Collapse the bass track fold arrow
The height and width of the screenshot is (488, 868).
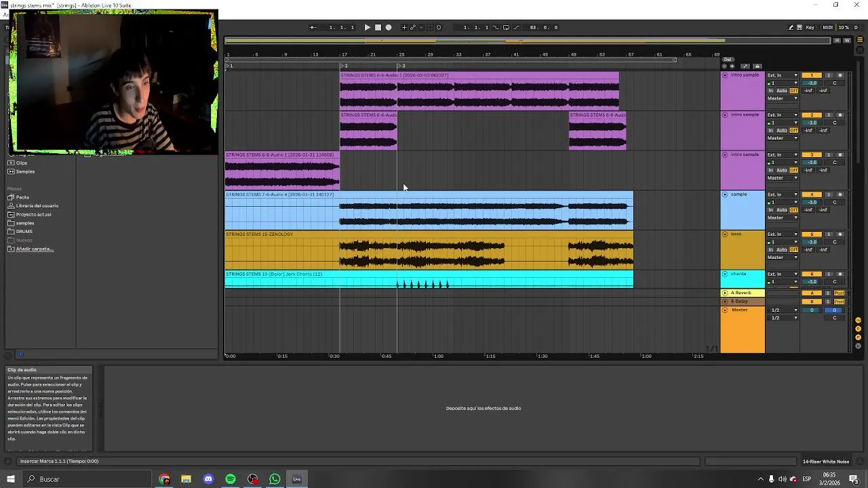point(725,235)
